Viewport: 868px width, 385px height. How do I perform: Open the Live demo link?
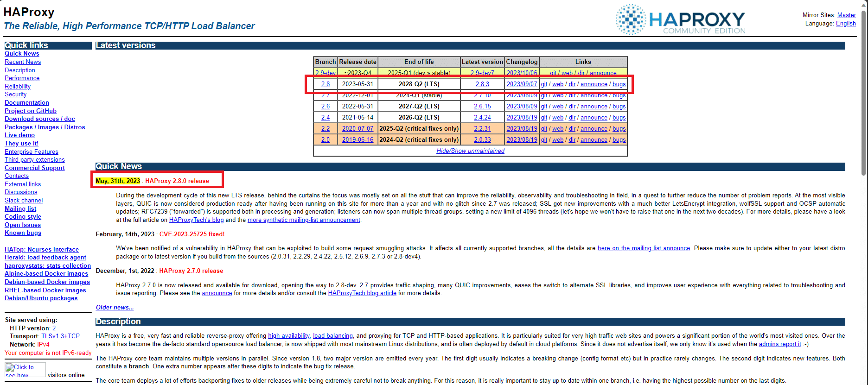[x=19, y=135]
